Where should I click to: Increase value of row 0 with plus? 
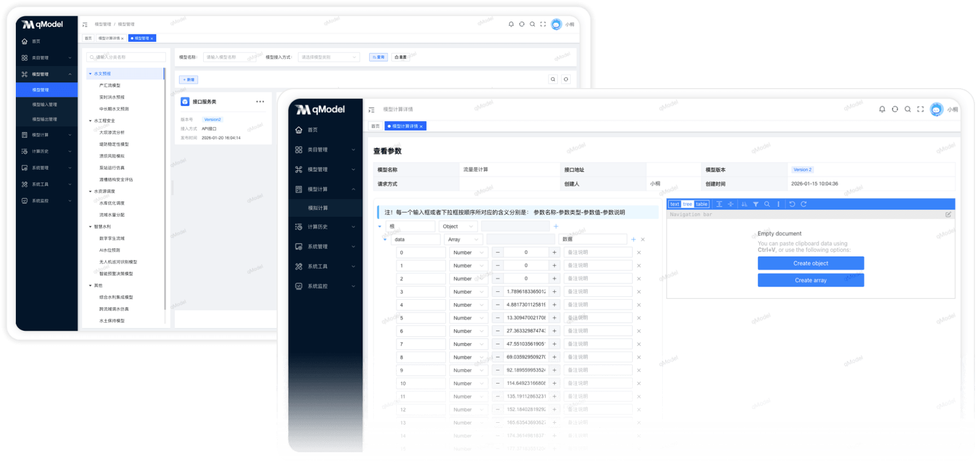554,252
